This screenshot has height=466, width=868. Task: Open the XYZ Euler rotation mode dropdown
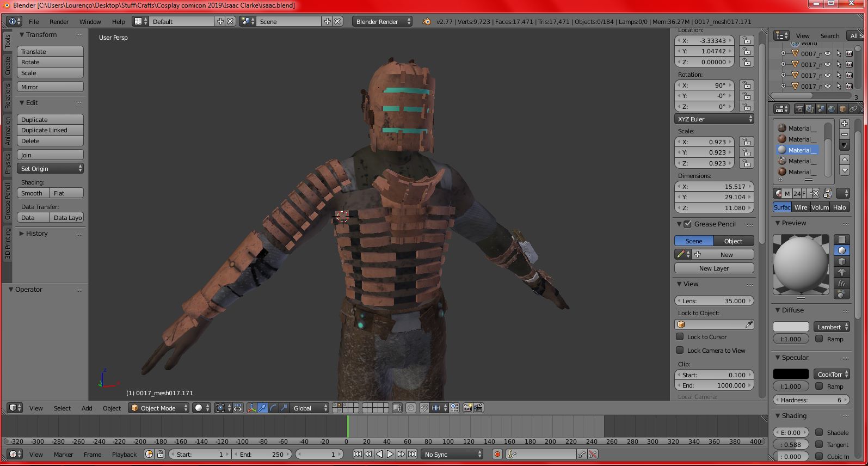[714, 119]
